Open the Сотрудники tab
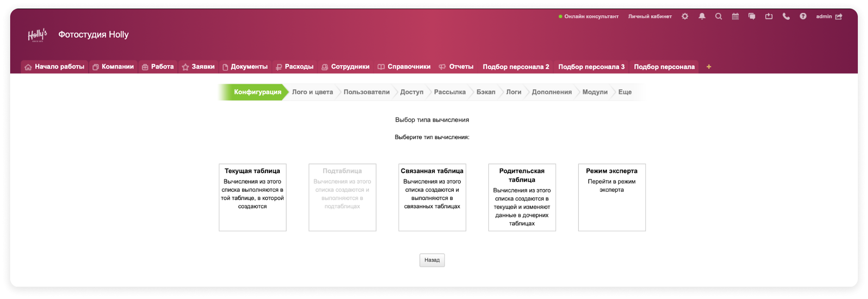Viewport: 868px width, 299px height. [x=345, y=67]
